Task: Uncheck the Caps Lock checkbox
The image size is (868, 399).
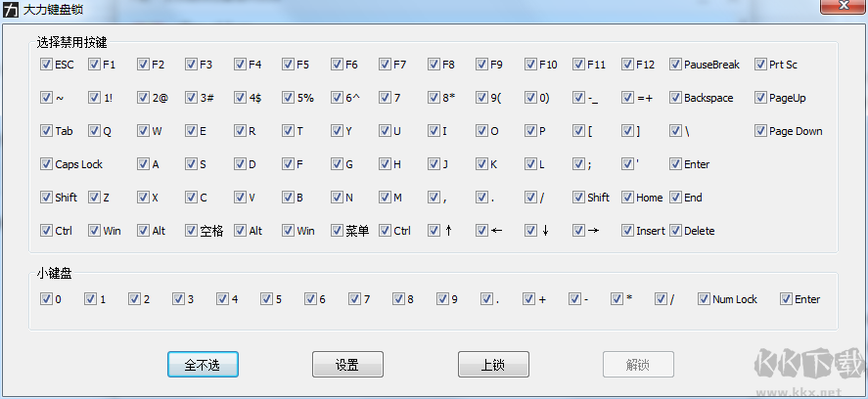Action: (46, 164)
